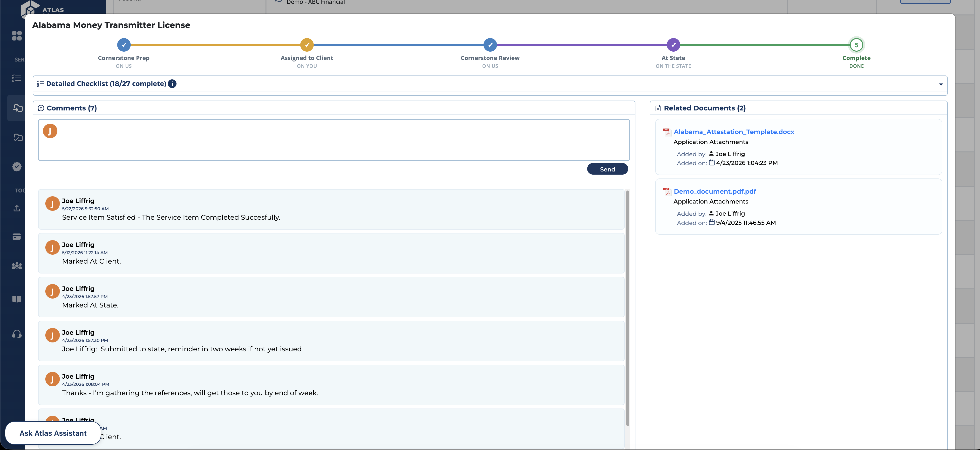Click avatar on Service Item Satisfied comment
This screenshot has width=980, height=450.
click(x=53, y=204)
